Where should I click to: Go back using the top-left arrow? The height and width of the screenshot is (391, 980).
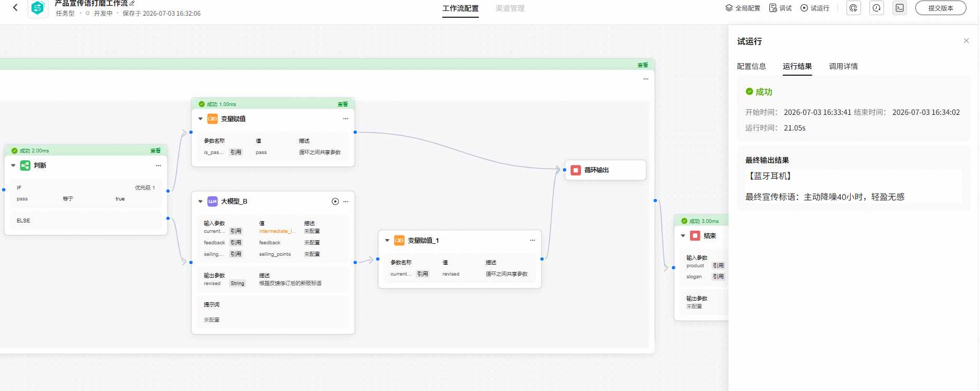[x=15, y=7]
